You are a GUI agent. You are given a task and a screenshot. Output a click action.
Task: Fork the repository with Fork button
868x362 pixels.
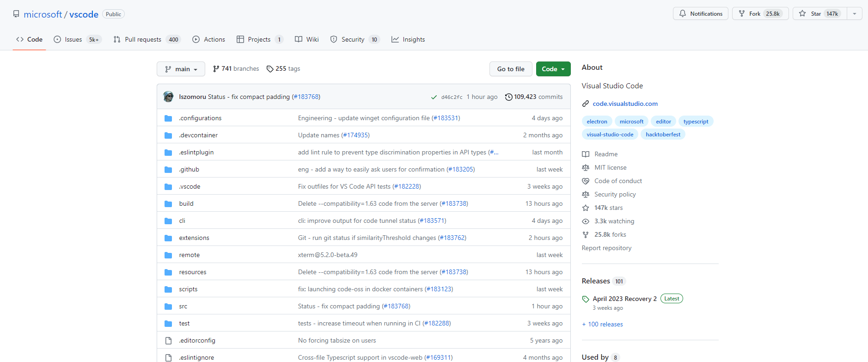coord(760,14)
